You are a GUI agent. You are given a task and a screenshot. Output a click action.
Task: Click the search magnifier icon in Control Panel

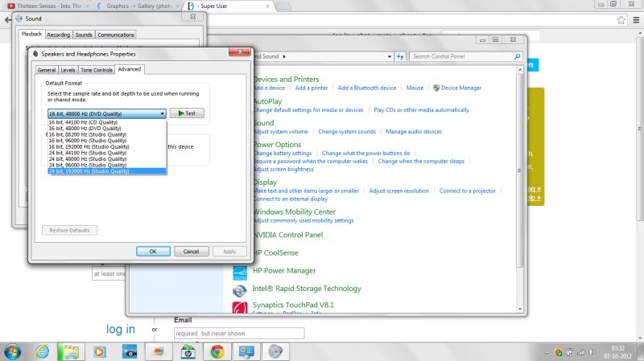click(x=517, y=56)
